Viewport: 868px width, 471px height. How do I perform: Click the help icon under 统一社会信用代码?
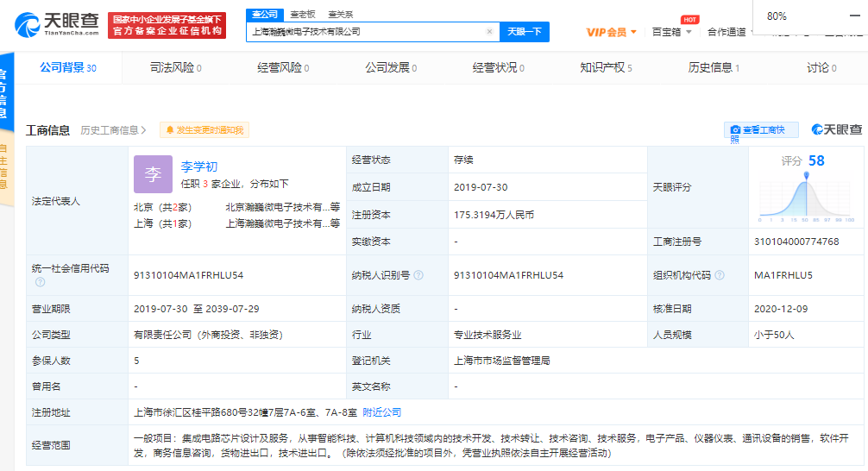click(x=40, y=282)
